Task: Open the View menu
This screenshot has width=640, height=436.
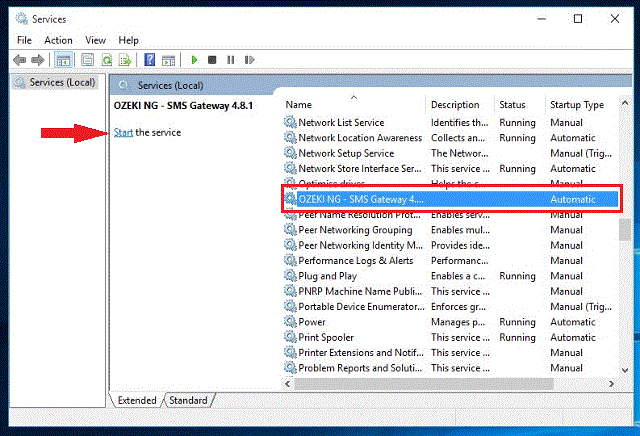Action: 95,40
